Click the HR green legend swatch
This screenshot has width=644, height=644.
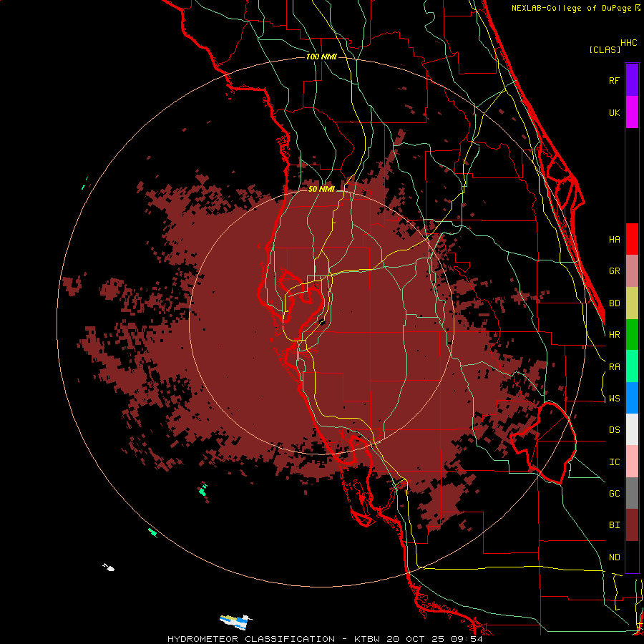pos(632,335)
